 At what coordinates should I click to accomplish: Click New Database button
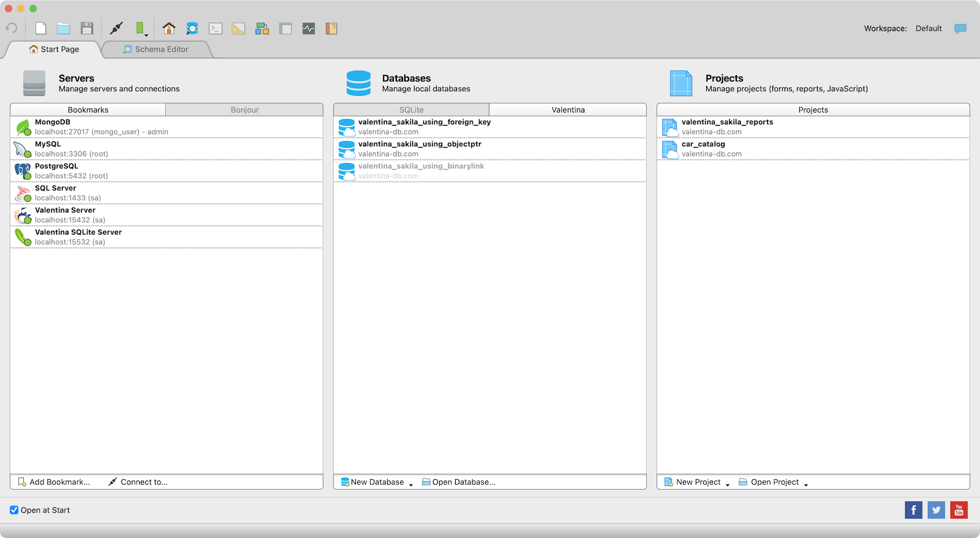(372, 482)
